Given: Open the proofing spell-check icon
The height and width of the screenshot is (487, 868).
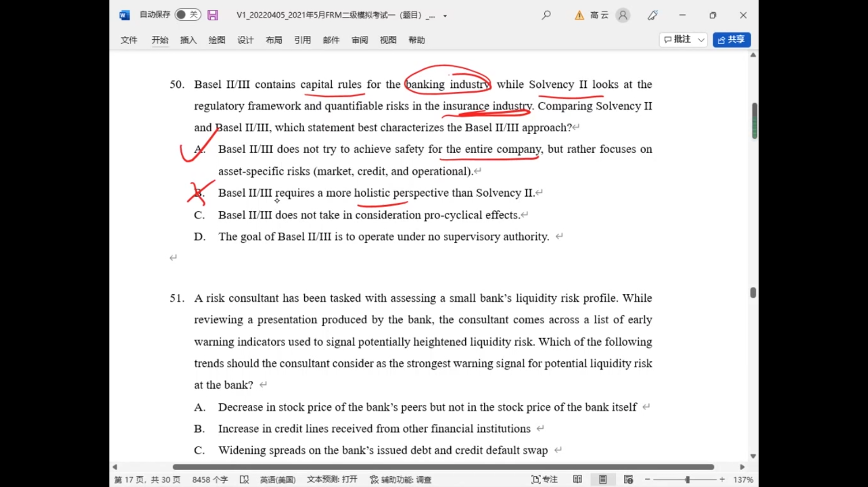Looking at the screenshot, I should coord(244,480).
